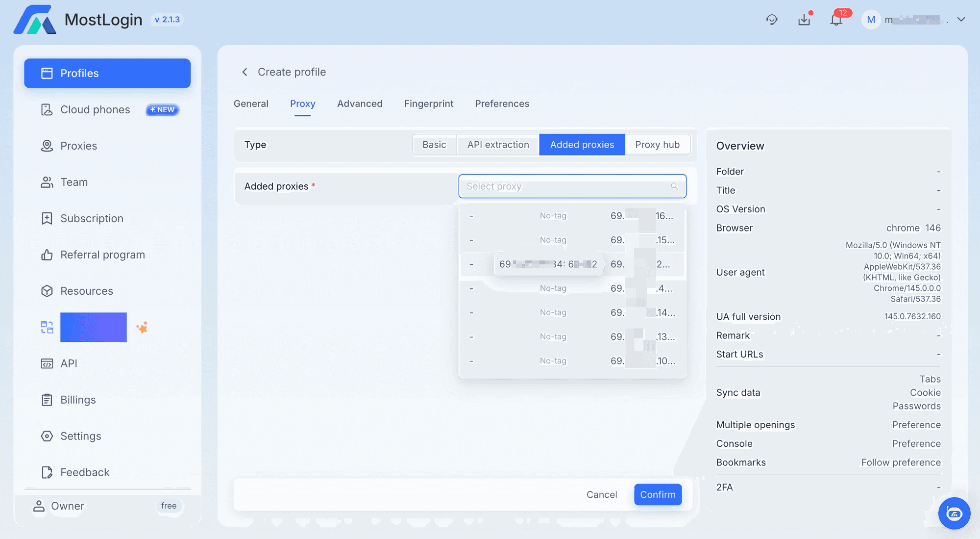Expand the account menu chevron
This screenshot has width=980, height=539.
point(961,20)
